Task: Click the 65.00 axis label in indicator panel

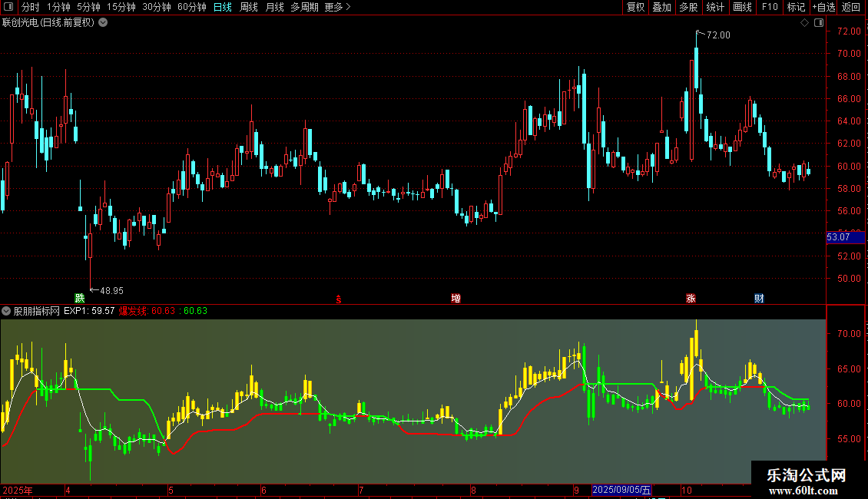Action: (849, 369)
